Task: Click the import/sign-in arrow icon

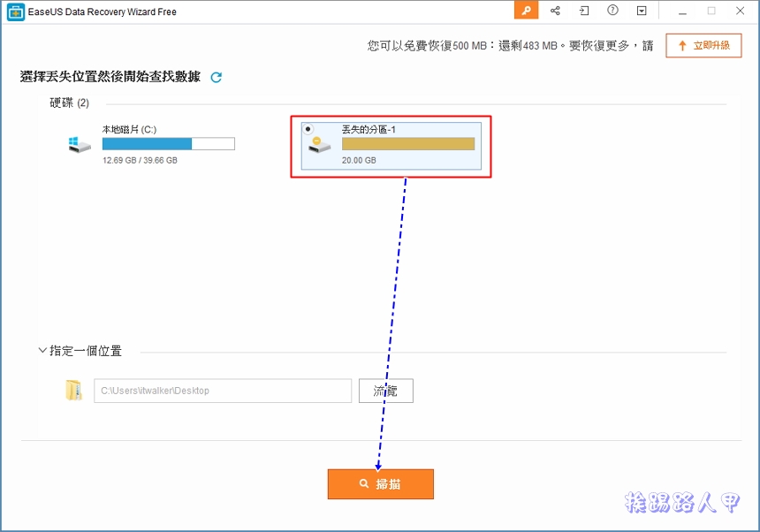Action: tap(584, 11)
